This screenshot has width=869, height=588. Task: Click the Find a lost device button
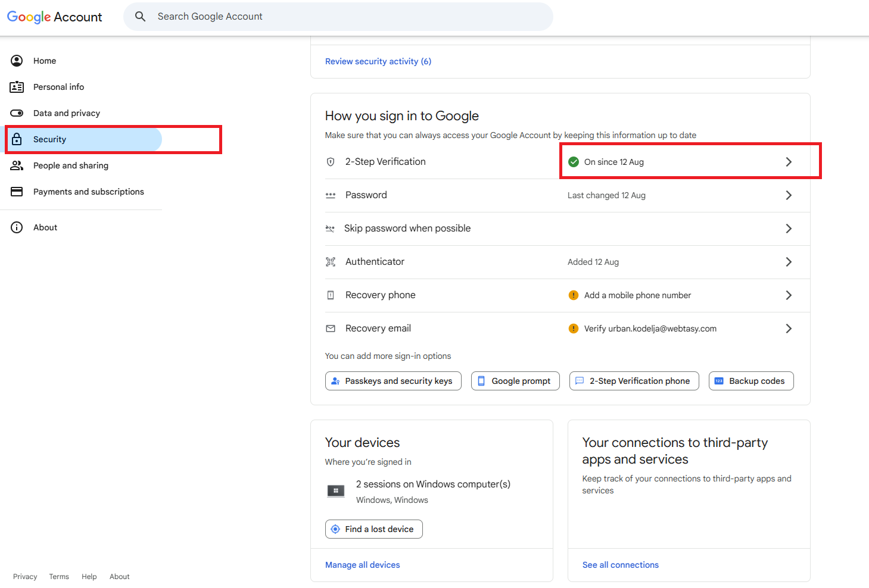[x=373, y=529]
